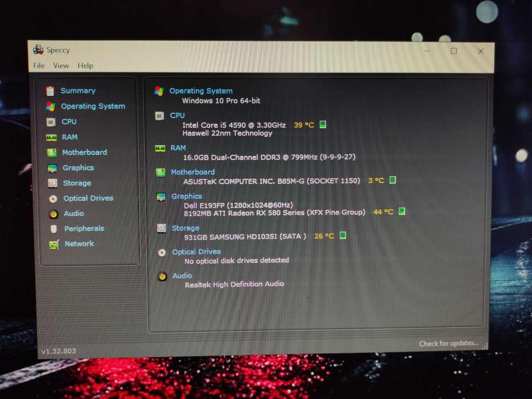This screenshot has height=399, width=532.
Task: Click Storage drive icon in summary panel
Action: [x=162, y=228]
